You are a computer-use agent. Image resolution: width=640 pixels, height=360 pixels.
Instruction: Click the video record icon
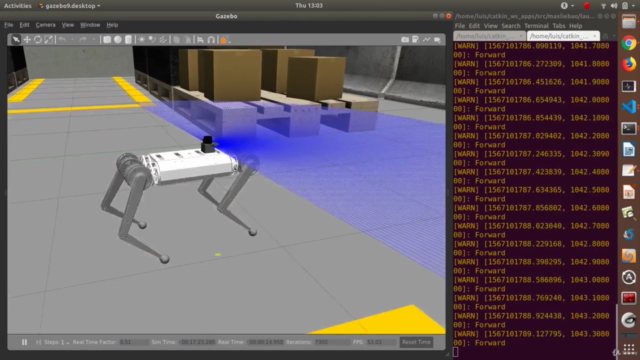437,40
